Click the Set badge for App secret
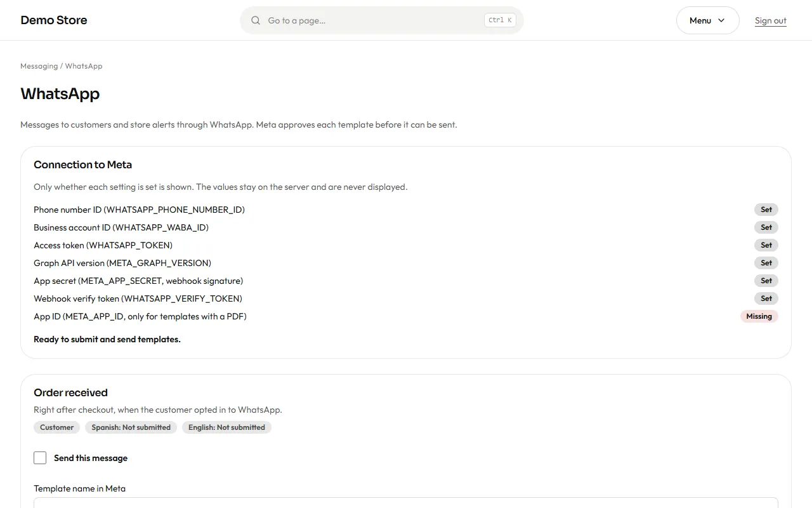The width and height of the screenshot is (812, 508). coord(766,281)
